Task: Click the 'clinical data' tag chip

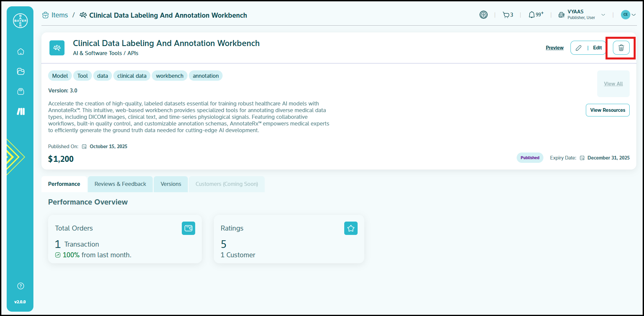Action: (x=132, y=76)
